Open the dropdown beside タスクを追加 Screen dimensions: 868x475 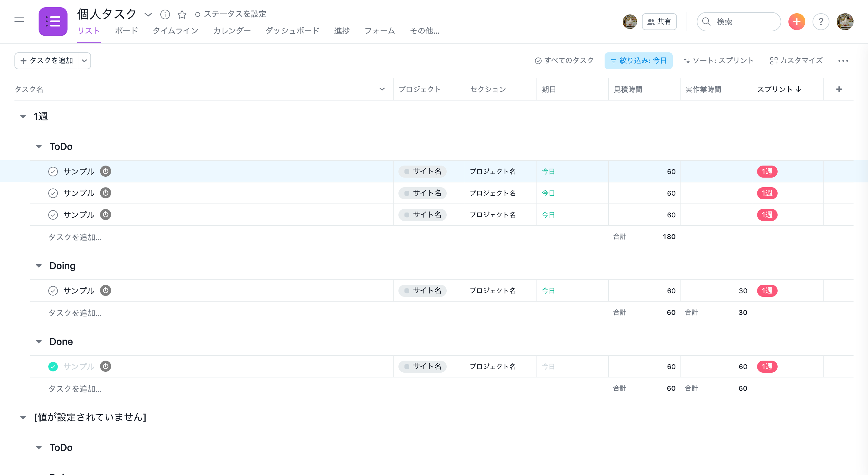click(84, 61)
